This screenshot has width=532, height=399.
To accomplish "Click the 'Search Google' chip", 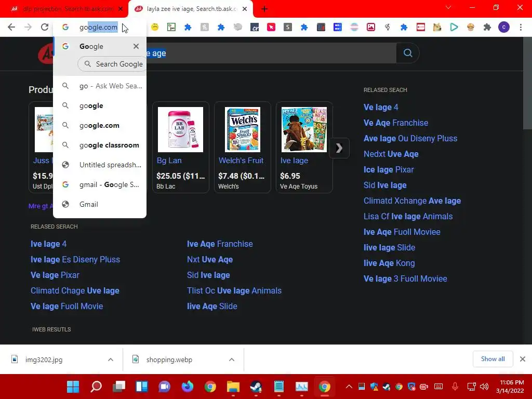I will [113, 64].
